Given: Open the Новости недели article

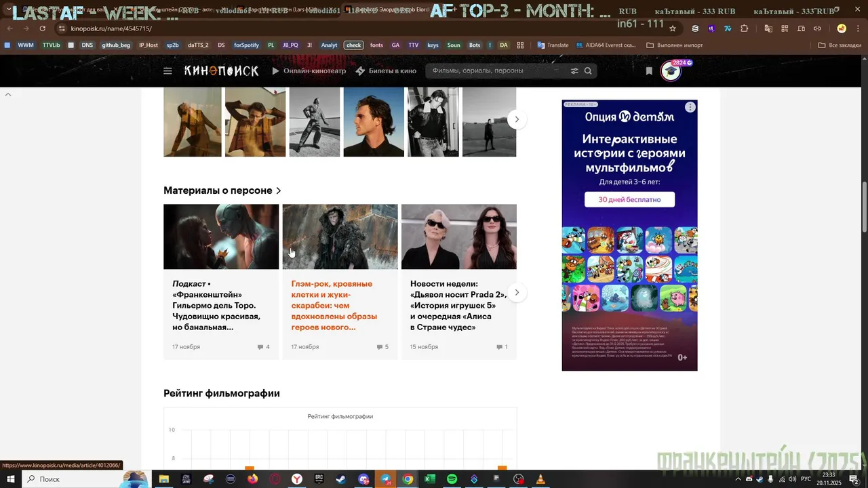Looking at the screenshot, I should coord(458,306).
